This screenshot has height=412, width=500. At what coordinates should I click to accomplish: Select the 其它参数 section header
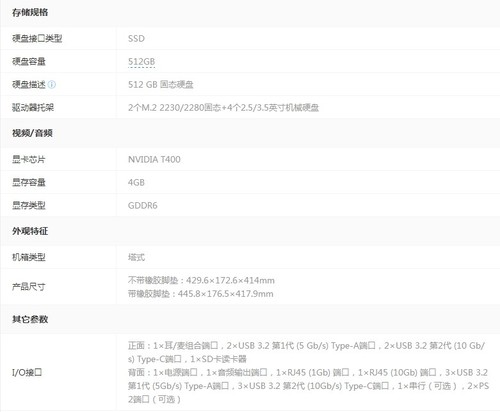click(x=30, y=319)
